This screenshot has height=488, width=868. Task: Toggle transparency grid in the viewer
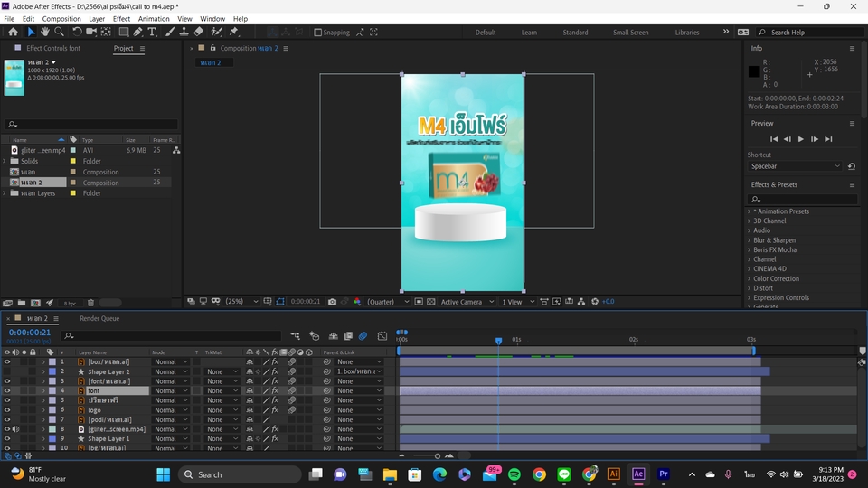(430, 302)
